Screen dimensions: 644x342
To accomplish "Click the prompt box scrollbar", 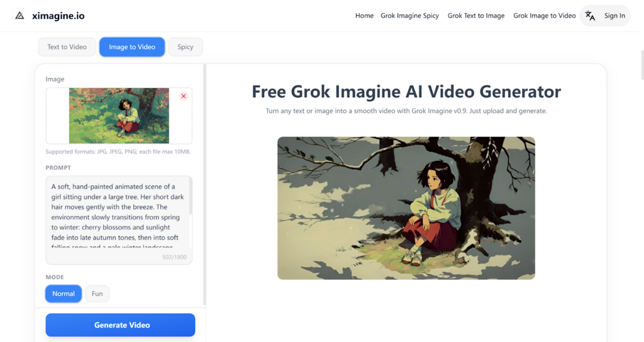I will click(190, 196).
